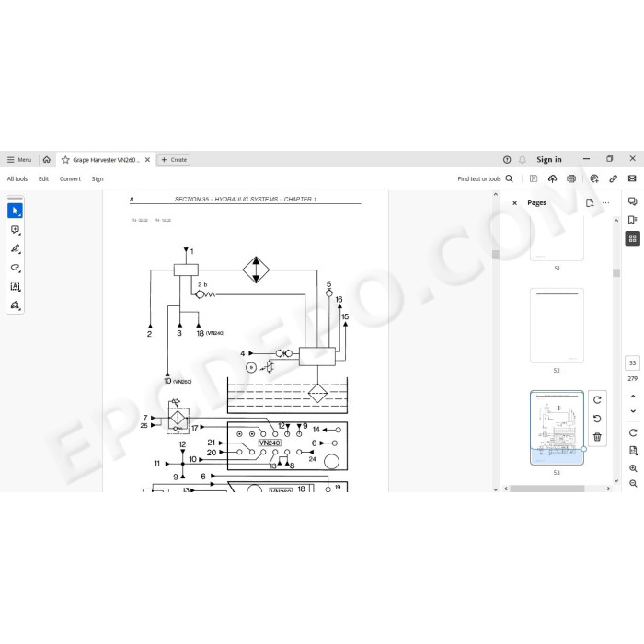Click the Sign in link
The width and height of the screenshot is (644, 644).
coord(548,159)
